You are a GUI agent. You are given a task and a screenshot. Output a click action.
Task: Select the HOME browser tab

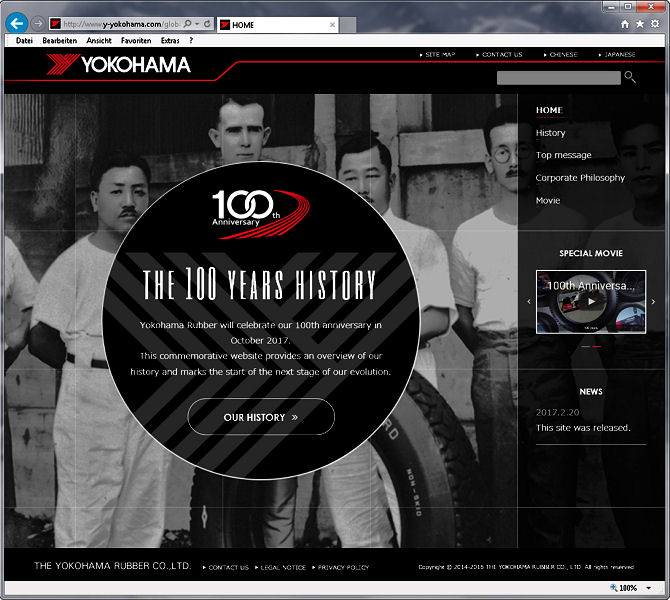pyautogui.click(x=278, y=25)
